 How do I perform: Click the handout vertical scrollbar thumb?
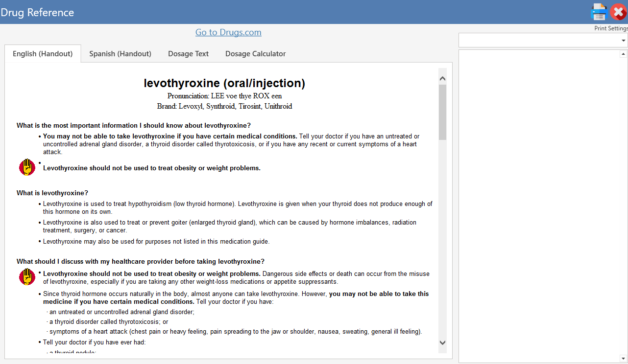click(442, 112)
